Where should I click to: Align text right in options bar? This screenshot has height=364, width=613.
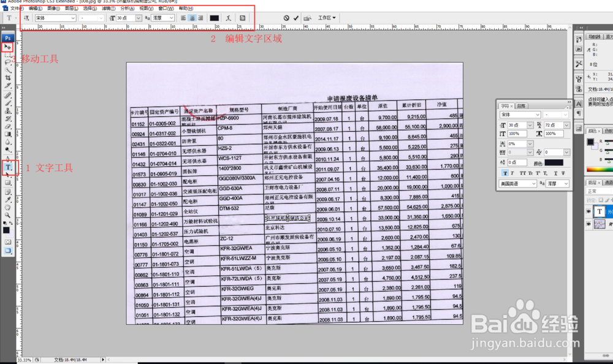point(200,18)
